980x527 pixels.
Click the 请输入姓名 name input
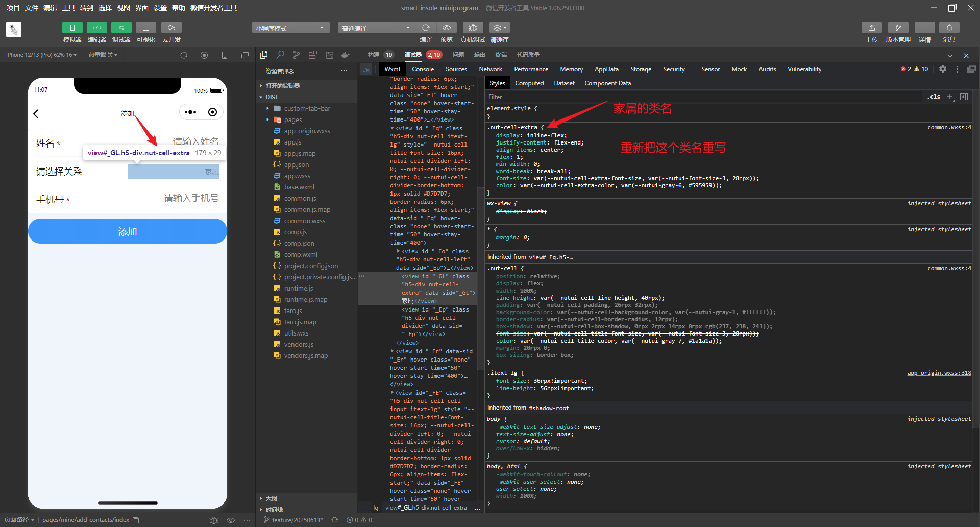tap(196, 141)
